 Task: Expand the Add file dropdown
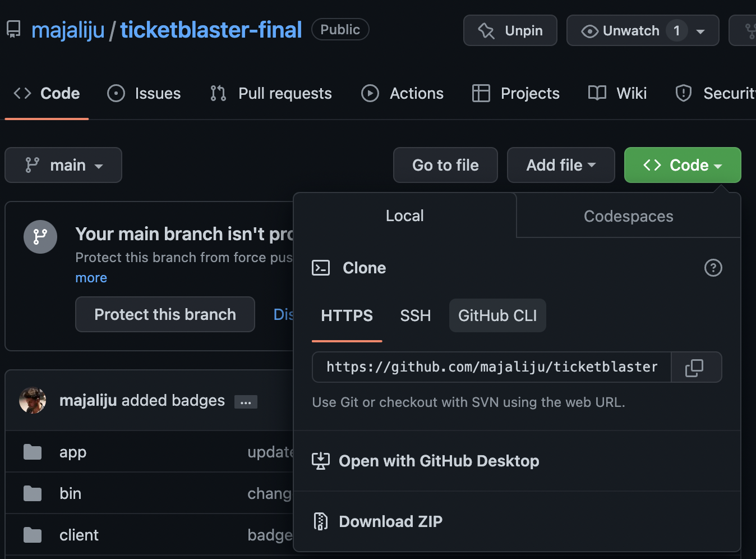(x=561, y=165)
